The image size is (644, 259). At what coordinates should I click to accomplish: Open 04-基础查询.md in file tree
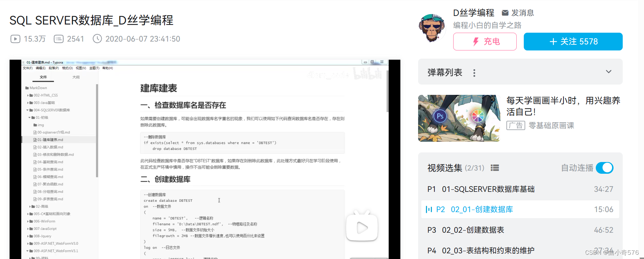point(50,162)
